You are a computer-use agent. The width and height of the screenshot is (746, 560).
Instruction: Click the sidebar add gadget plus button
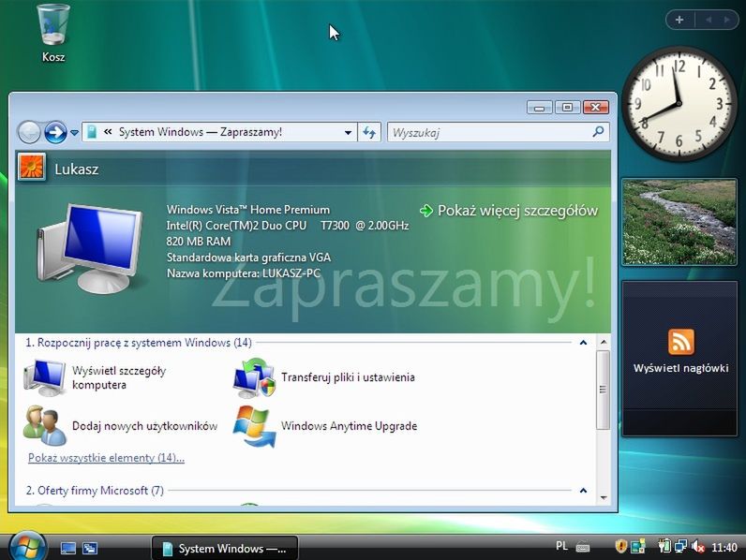679,20
